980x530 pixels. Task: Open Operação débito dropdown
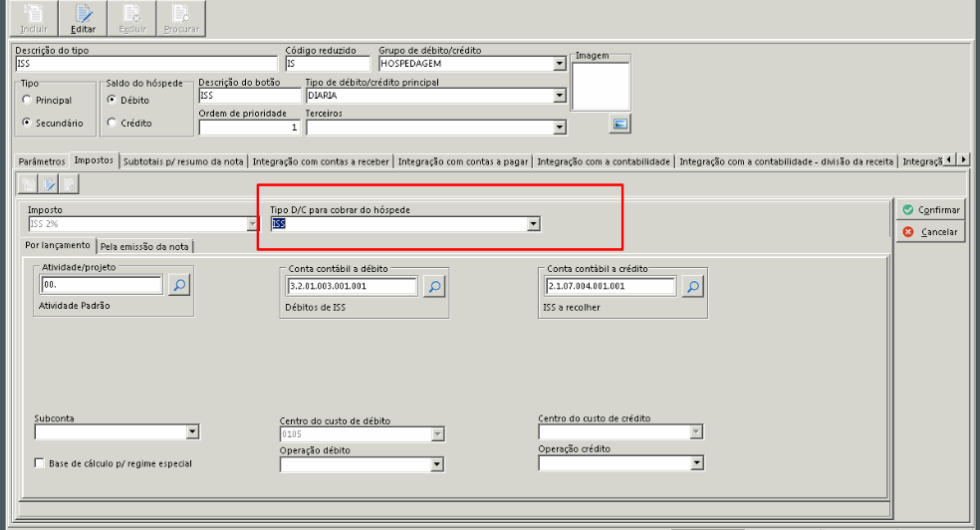pyautogui.click(x=437, y=464)
